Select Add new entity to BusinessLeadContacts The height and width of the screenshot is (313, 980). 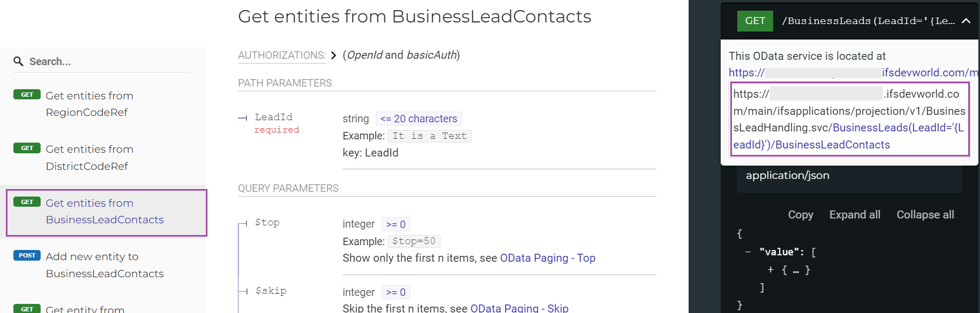[105, 265]
